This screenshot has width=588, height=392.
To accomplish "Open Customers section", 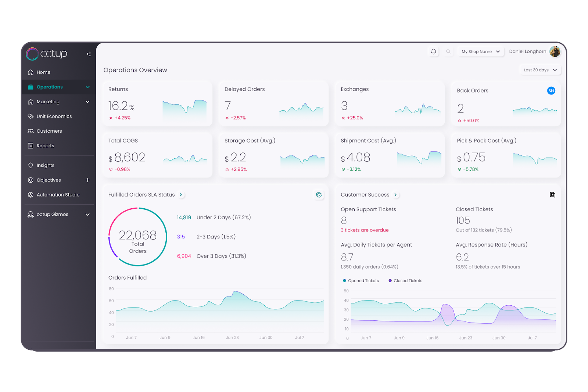I will 59,131.
